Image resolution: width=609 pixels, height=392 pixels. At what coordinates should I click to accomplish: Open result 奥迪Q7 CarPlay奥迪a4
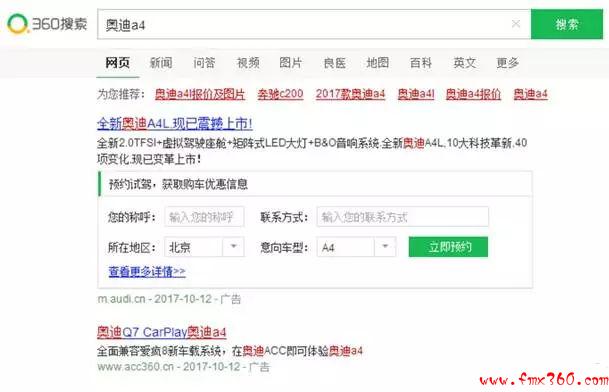[162, 332]
